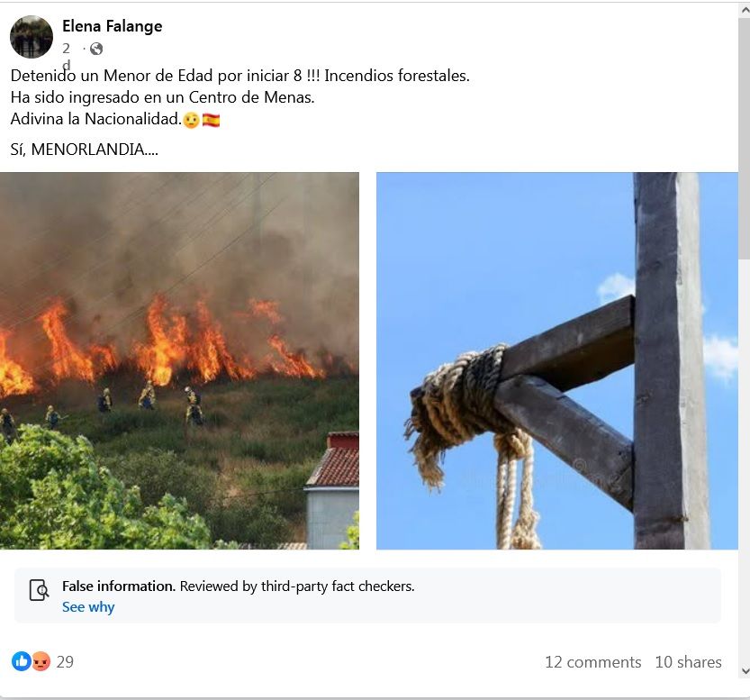750x700 pixels.
Task: Open the wildfire photo on the left
Action: [180, 360]
